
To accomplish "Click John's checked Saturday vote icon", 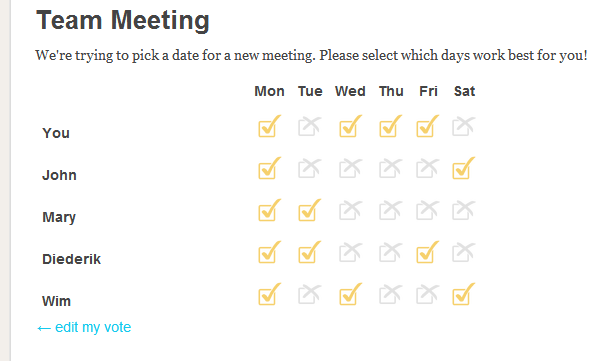I will (x=464, y=168).
